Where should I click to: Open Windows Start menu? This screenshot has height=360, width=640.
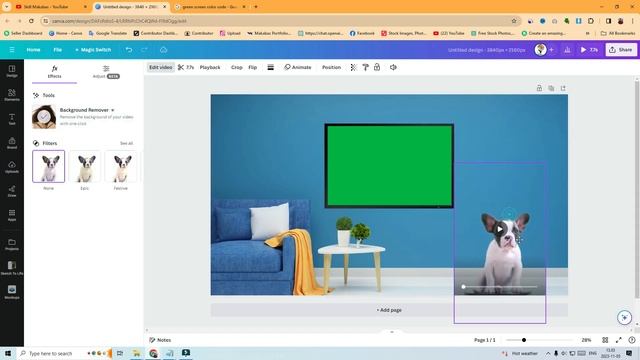coord(8,353)
